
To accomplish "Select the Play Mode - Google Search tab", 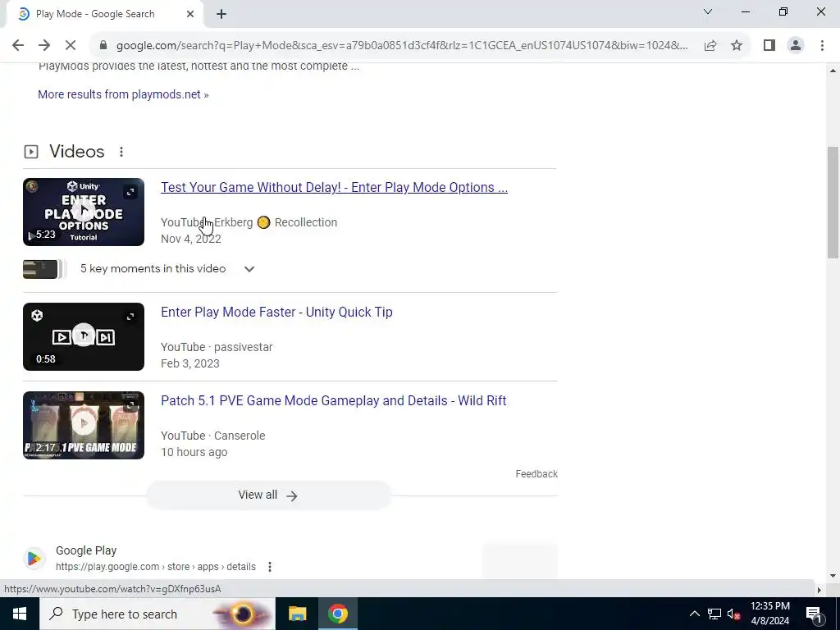I will tap(95, 14).
